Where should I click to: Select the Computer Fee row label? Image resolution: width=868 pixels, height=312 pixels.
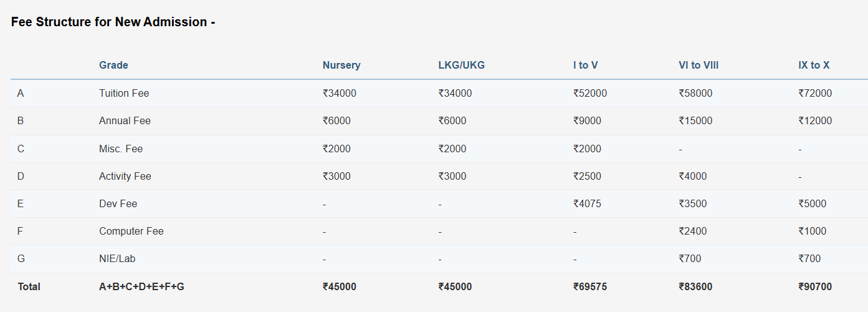coord(130,231)
